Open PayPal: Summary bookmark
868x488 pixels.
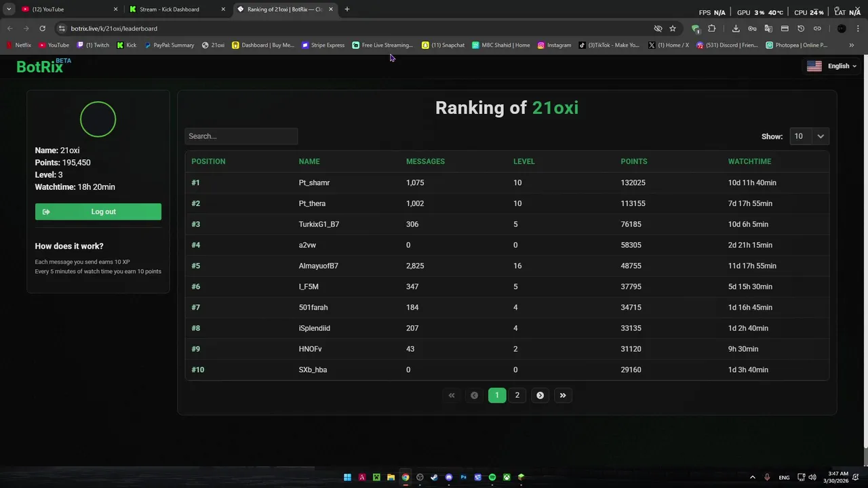(169, 45)
